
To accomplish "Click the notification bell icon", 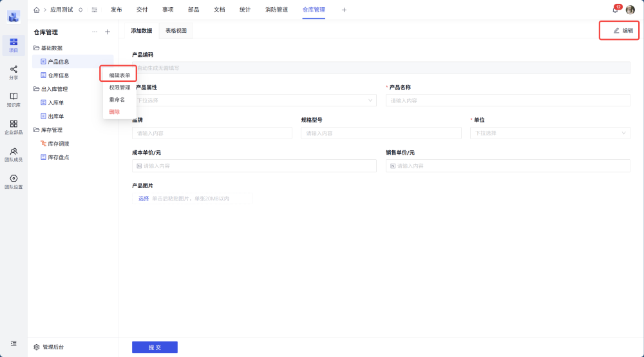I will point(615,10).
